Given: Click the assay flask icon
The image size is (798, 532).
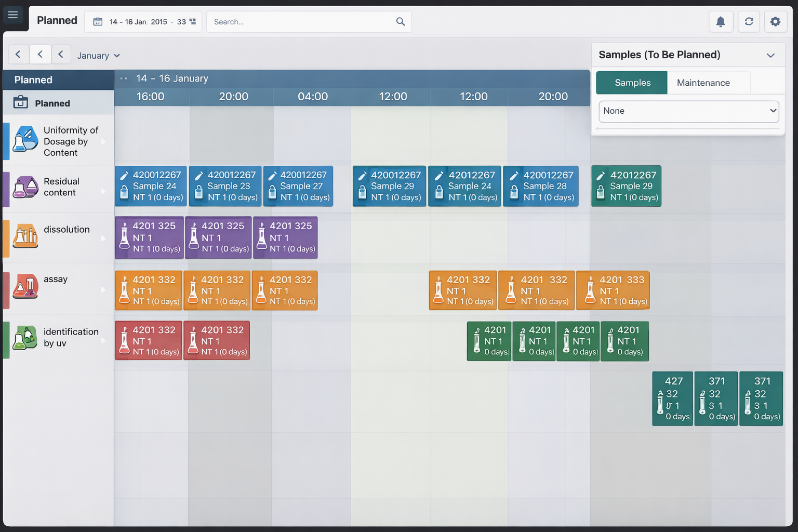Looking at the screenshot, I should (25, 286).
